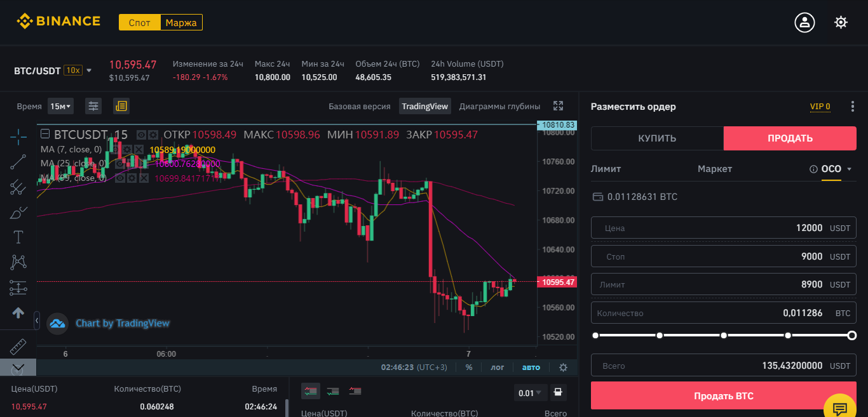This screenshot has width=868, height=417.
Task: Open the user account profile icon
Action: tap(804, 22)
